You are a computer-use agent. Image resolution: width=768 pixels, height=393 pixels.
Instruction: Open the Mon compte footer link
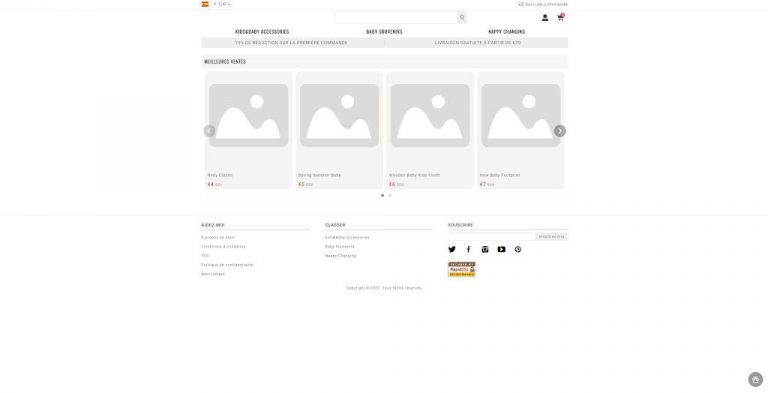(213, 274)
